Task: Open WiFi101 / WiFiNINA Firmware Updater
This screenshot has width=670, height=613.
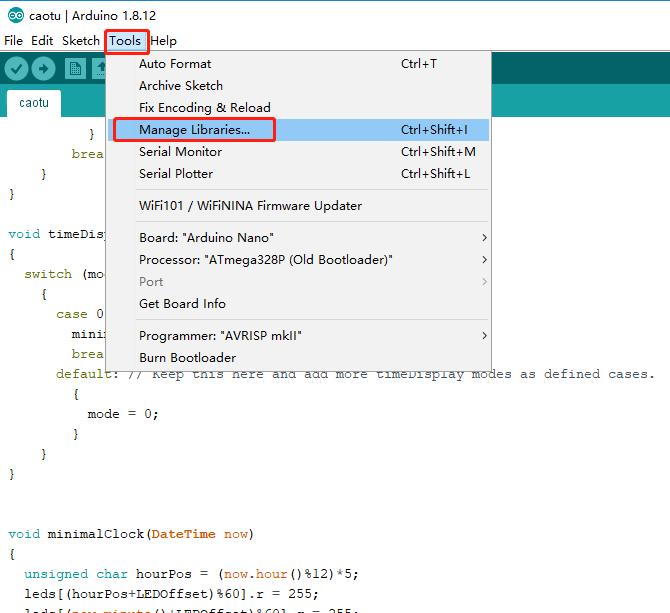Action: (x=298, y=206)
